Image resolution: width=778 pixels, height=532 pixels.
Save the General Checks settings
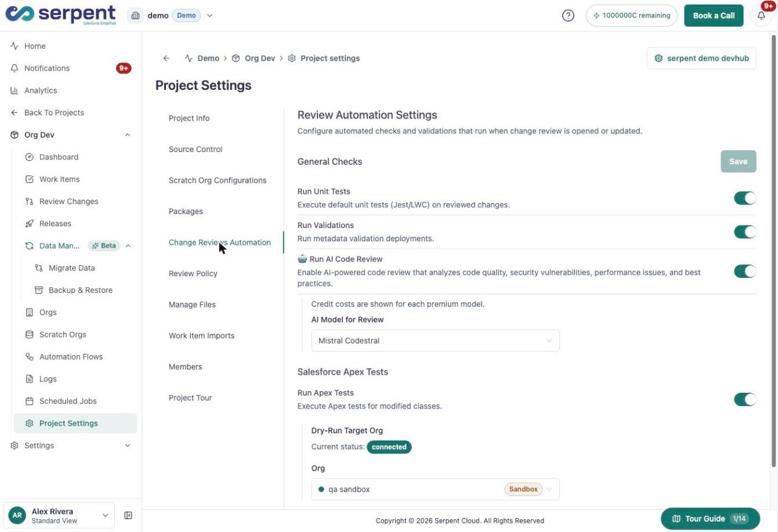tap(738, 162)
